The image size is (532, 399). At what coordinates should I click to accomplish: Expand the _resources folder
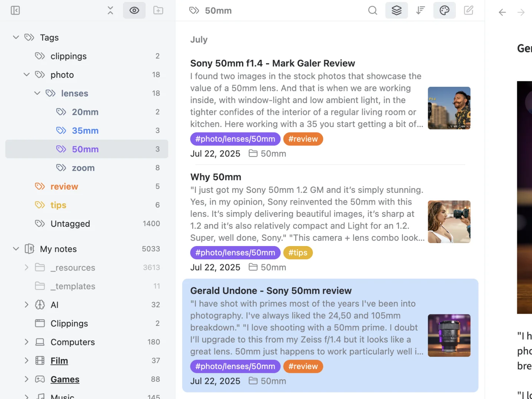(x=27, y=267)
